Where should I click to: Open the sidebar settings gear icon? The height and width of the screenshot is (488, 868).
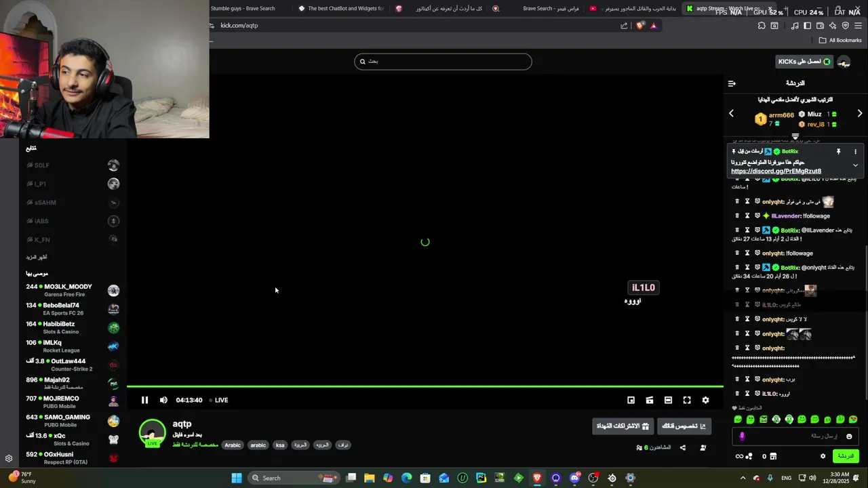9,459
